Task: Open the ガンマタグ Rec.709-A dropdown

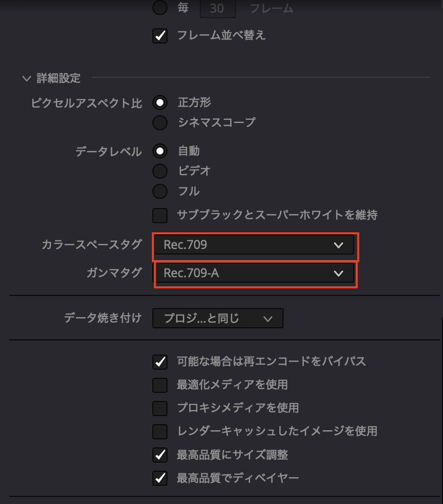Action: pos(254,274)
